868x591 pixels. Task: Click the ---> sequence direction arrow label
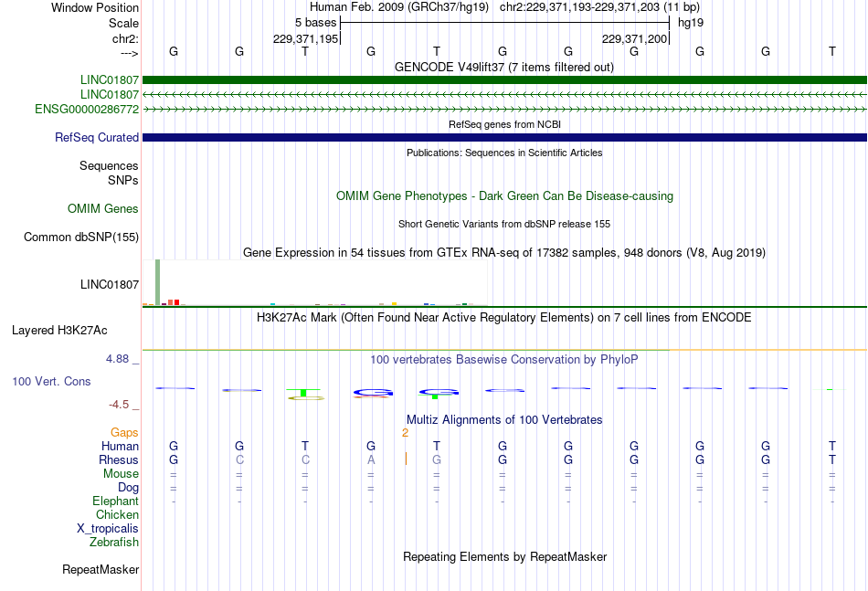[130, 53]
